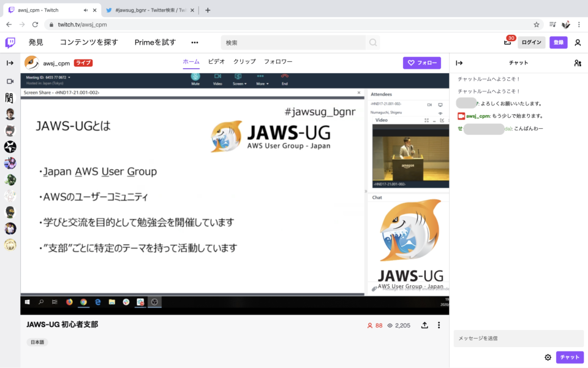The image size is (588, 368).
Task: Click the followed channels camera icon in sidebar
Action: point(10,81)
